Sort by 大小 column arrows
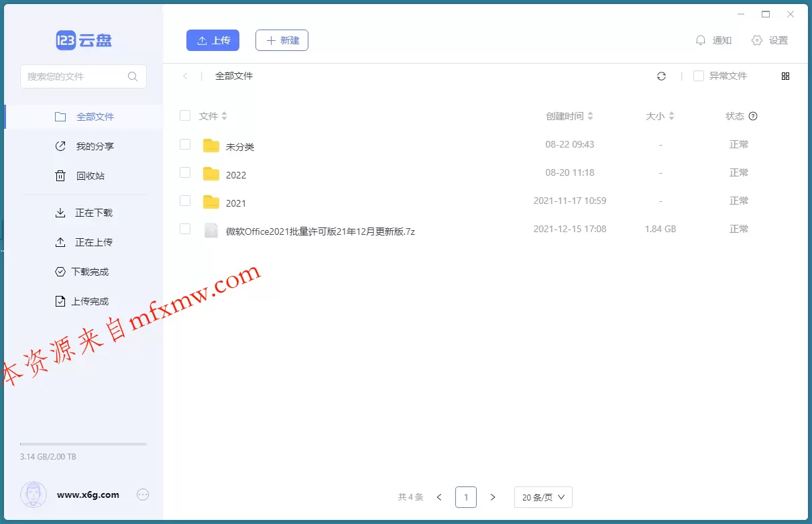Viewport: 812px width, 524px height. tap(671, 116)
